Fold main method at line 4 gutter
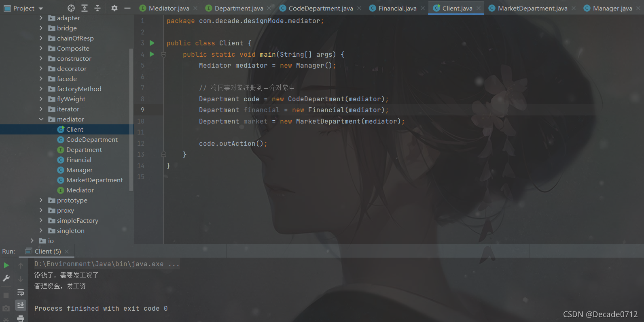Image resolution: width=644 pixels, height=322 pixels. coord(164,54)
